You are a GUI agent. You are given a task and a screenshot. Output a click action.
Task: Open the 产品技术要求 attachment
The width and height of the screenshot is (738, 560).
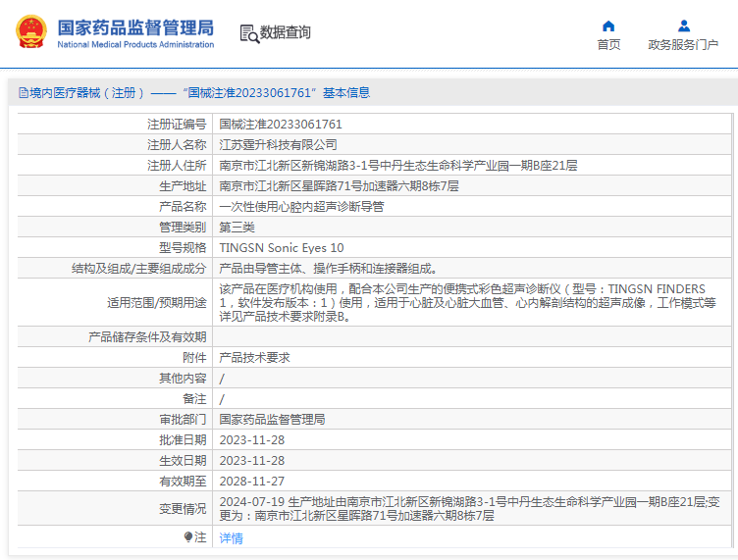254,358
